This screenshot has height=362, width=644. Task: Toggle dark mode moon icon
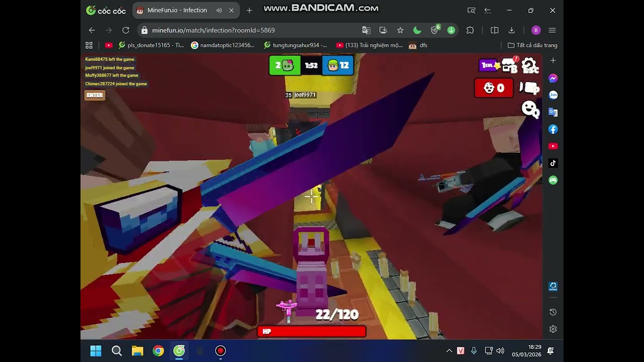(417, 30)
